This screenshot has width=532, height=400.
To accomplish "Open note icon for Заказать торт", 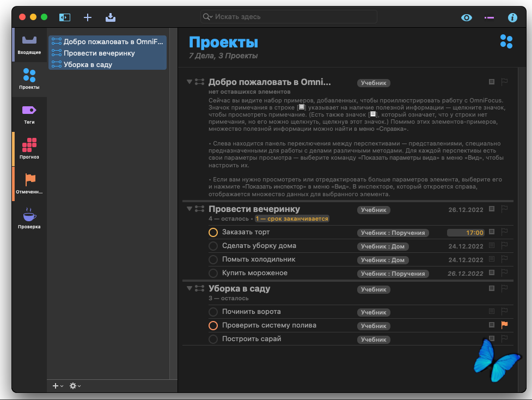I will tap(491, 232).
